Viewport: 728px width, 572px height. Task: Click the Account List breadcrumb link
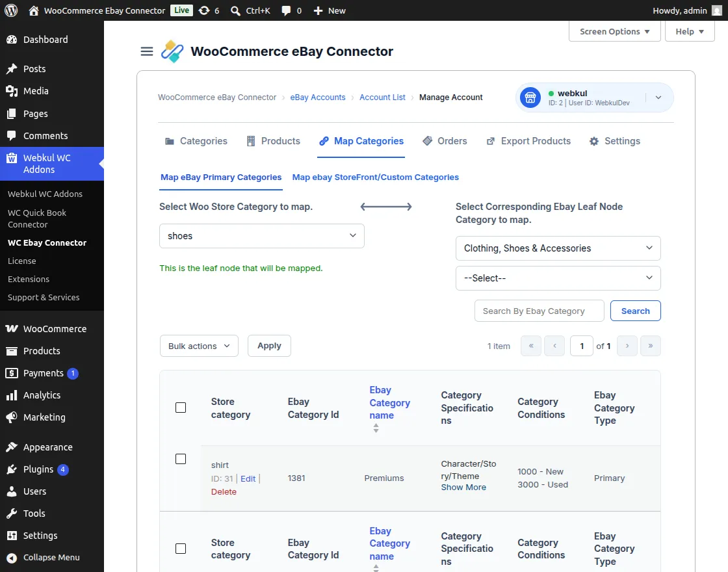pos(382,97)
